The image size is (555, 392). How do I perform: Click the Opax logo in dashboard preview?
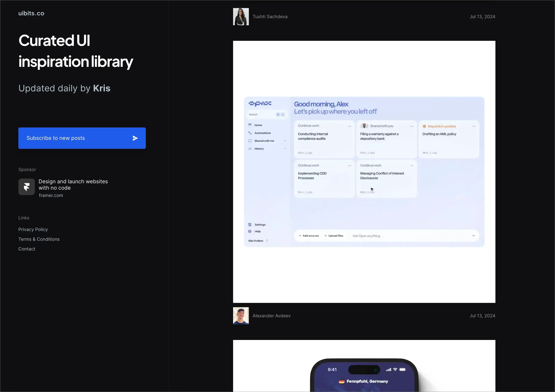pyautogui.click(x=260, y=103)
